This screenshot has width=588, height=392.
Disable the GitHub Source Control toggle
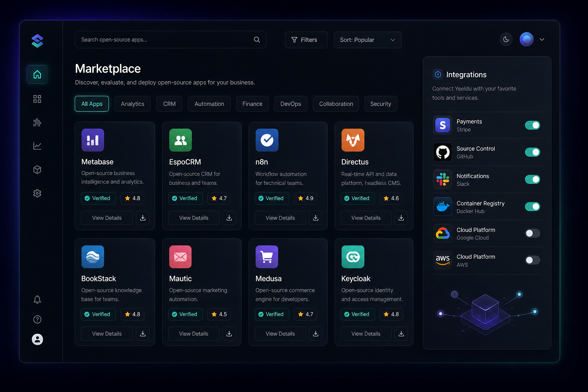pyautogui.click(x=532, y=152)
